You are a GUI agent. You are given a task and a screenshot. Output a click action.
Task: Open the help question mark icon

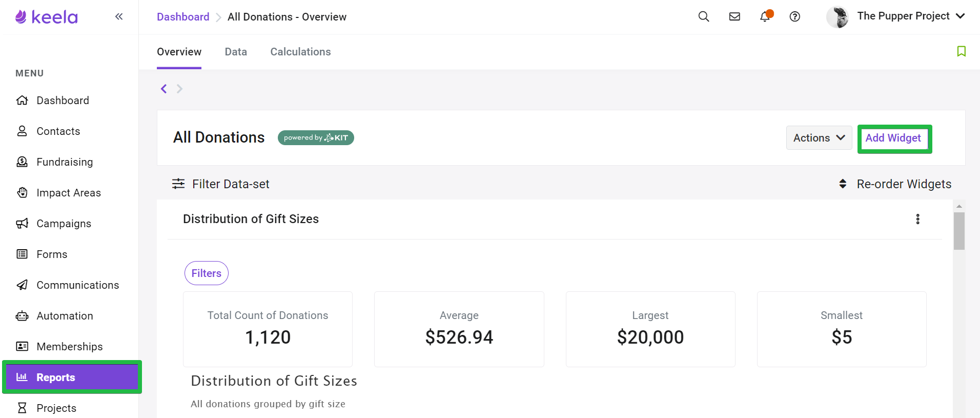click(795, 16)
